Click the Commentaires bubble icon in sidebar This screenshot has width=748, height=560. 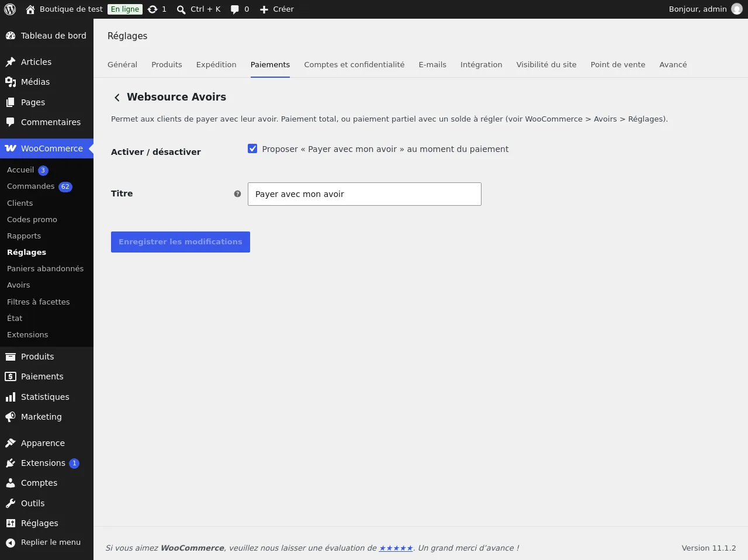[x=11, y=122]
